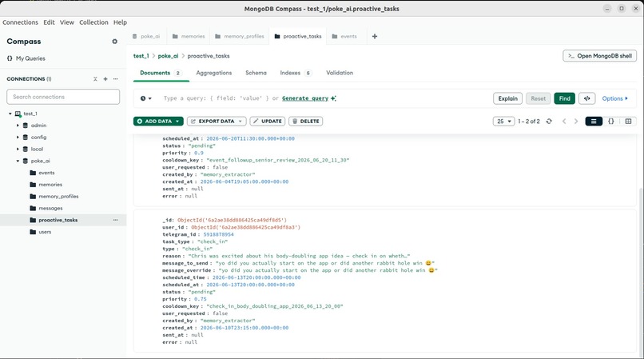The width and height of the screenshot is (644, 359).
Task: Expand the admin database
Action: (x=18, y=126)
